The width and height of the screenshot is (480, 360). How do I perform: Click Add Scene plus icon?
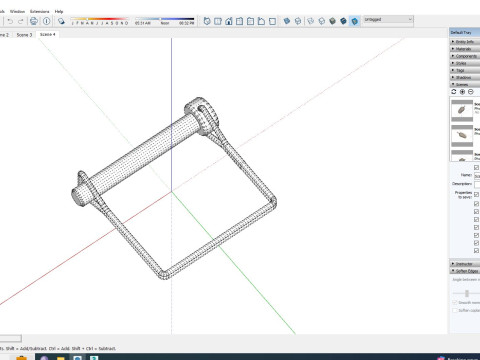click(462, 92)
